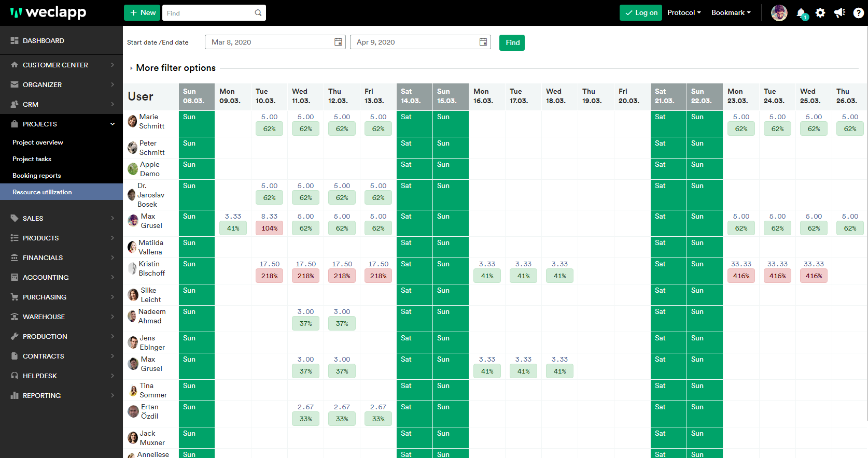868x458 pixels.
Task: Expand More filter options section
Action: [x=175, y=68]
